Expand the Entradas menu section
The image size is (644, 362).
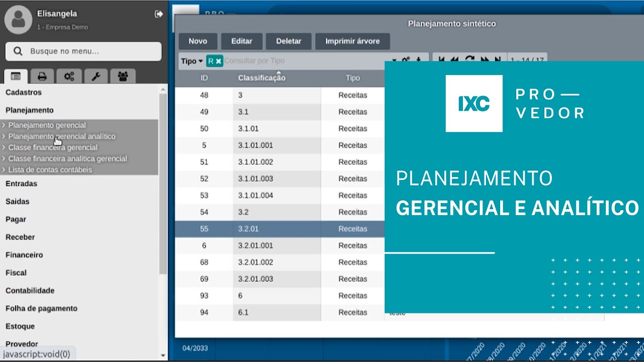coord(21,184)
